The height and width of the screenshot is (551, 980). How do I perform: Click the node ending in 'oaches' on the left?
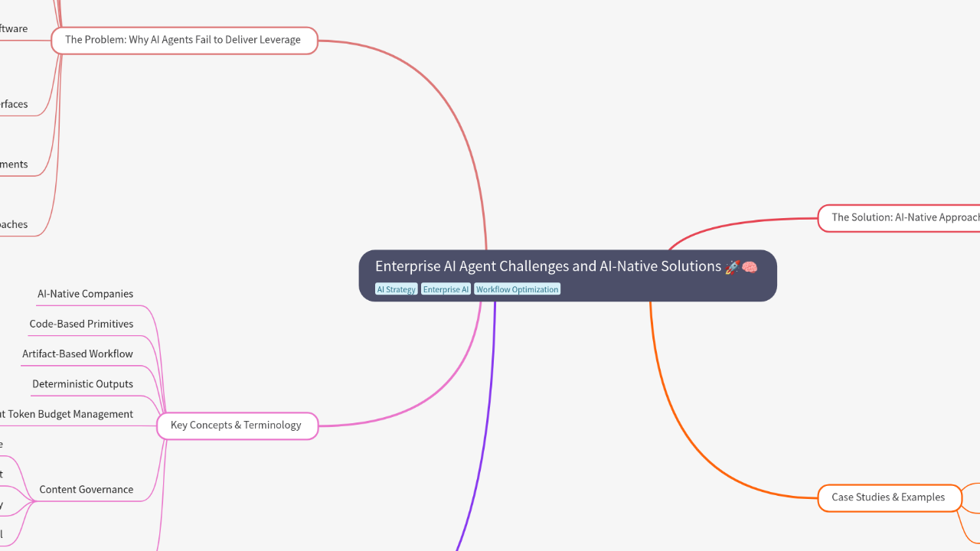tap(14, 224)
